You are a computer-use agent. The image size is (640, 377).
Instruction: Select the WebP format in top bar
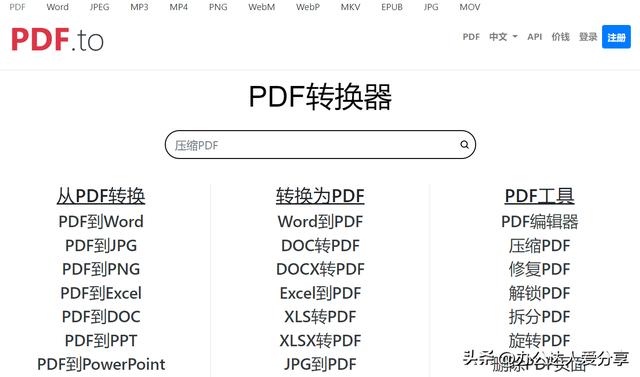tap(308, 7)
